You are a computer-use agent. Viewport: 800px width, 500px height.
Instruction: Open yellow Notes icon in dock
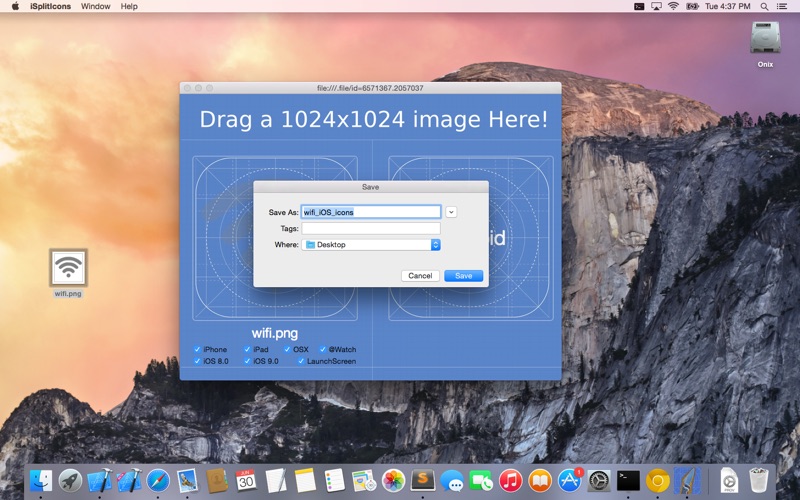pyautogui.click(x=305, y=481)
